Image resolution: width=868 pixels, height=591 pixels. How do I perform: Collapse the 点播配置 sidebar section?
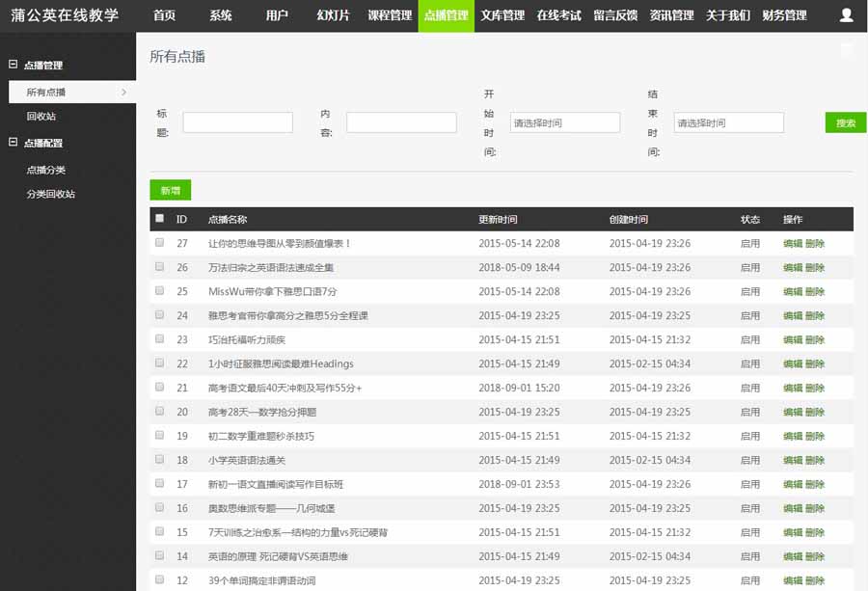coord(14,143)
